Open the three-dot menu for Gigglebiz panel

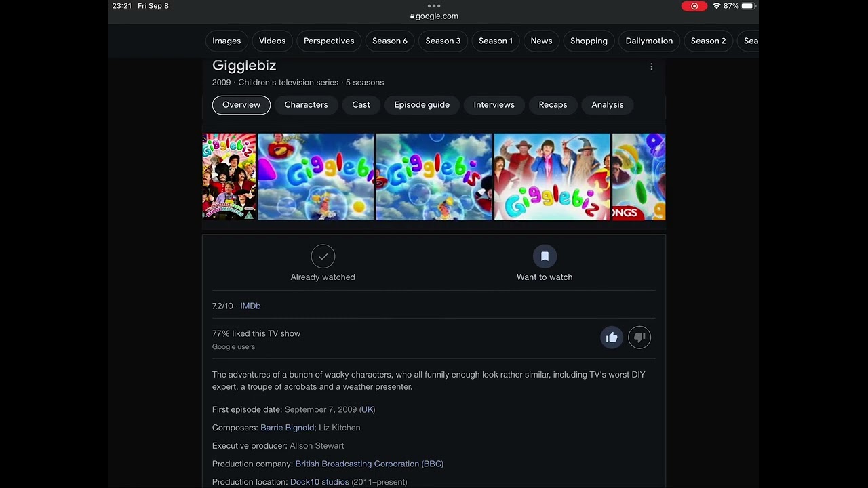(651, 66)
